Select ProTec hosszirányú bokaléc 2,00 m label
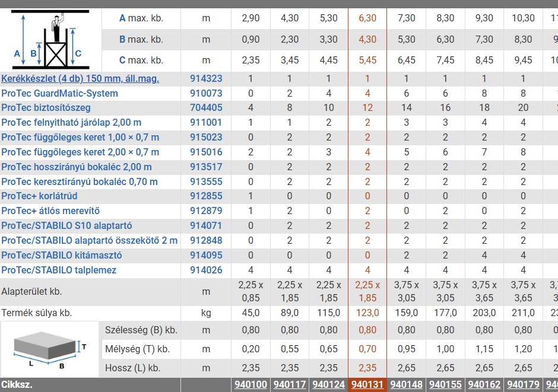Viewport: 558px width, 392px height. tap(77, 167)
